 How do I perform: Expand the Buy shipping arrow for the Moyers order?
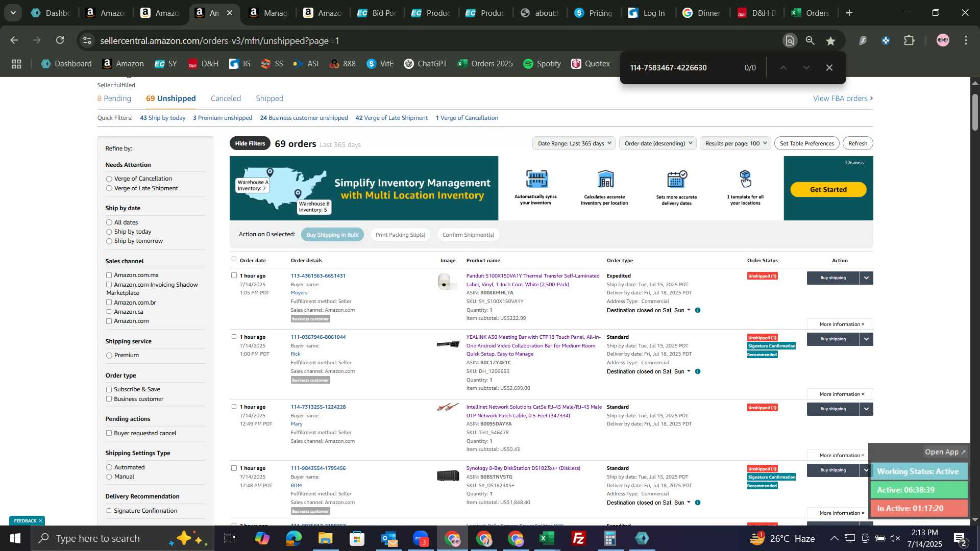tap(866, 278)
